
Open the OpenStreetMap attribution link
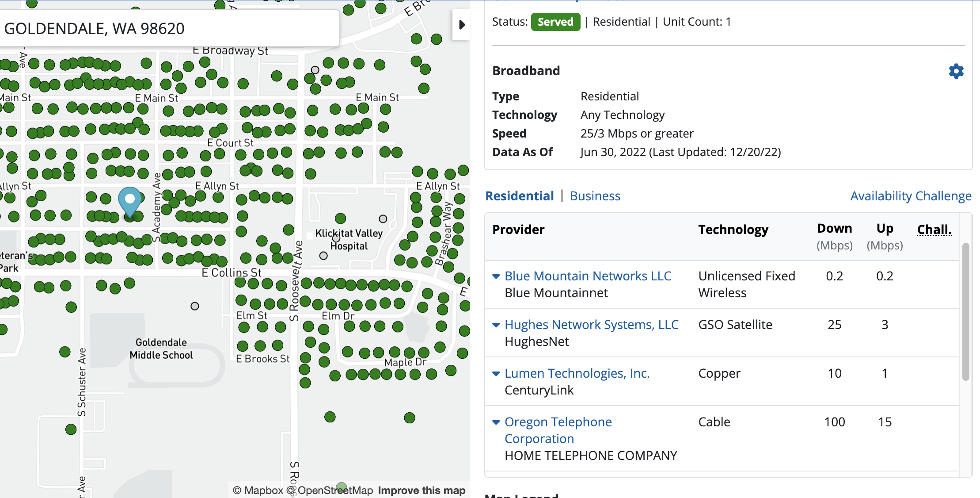pyautogui.click(x=330, y=490)
